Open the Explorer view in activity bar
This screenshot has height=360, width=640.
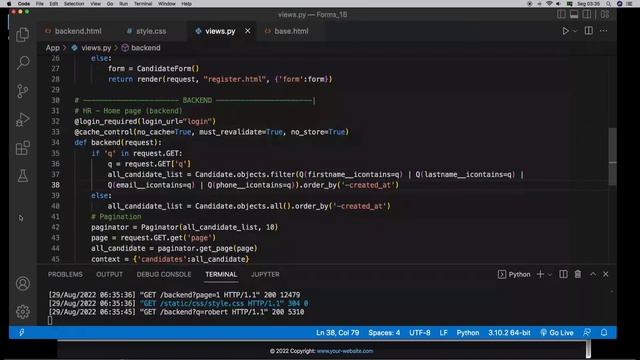[23, 34]
